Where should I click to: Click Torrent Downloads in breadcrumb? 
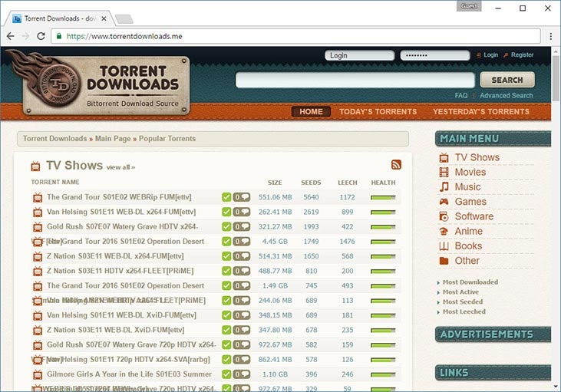54,138
